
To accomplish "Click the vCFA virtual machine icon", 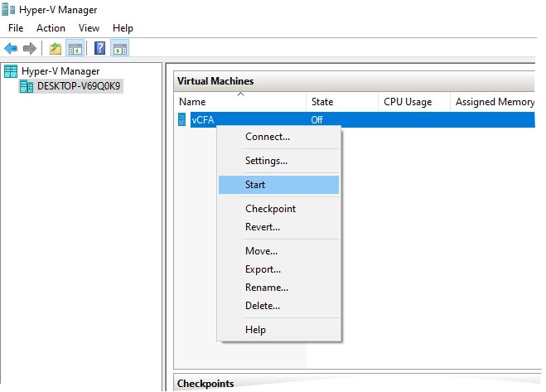I will [x=181, y=119].
